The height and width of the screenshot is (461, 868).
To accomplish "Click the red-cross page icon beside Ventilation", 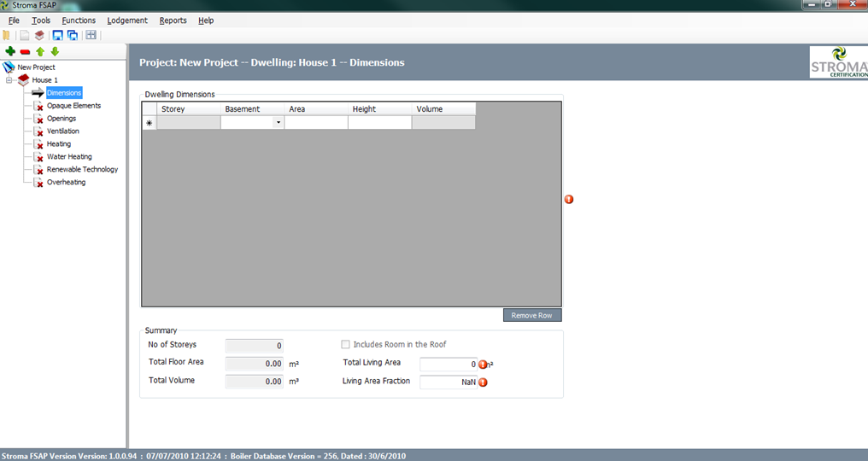I will [38, 131].
